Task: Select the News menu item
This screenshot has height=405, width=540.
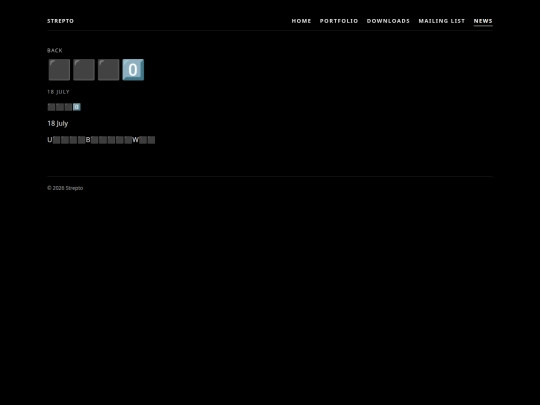Action: pos(483,21)
